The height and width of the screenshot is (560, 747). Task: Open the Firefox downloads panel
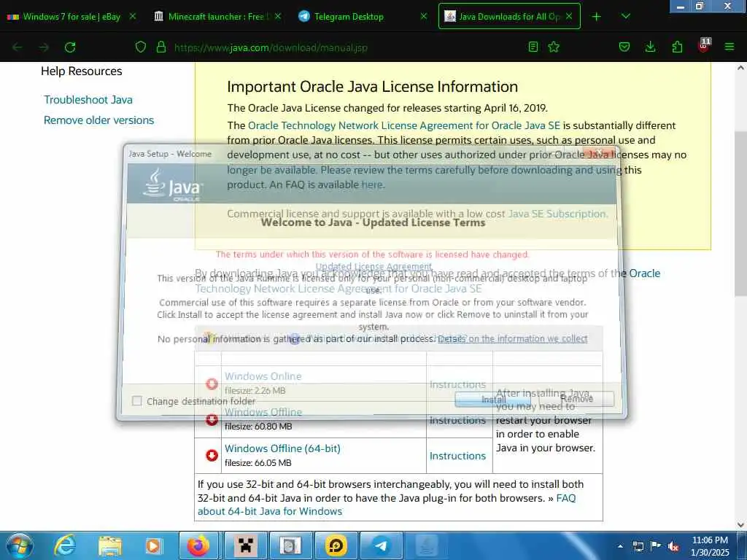(650, 47)
